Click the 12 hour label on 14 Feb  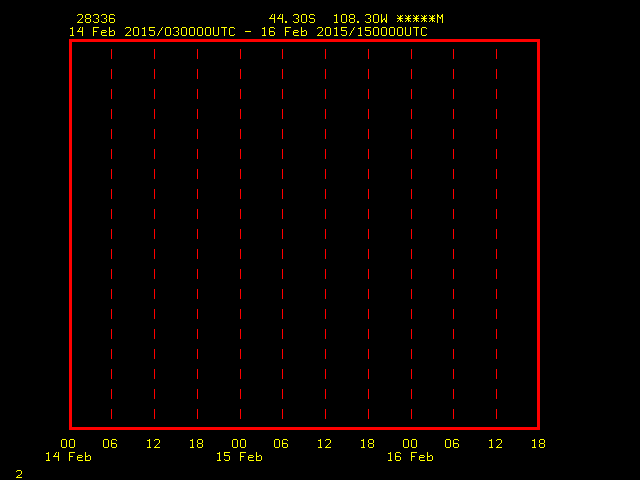click(x=153, y=444)
